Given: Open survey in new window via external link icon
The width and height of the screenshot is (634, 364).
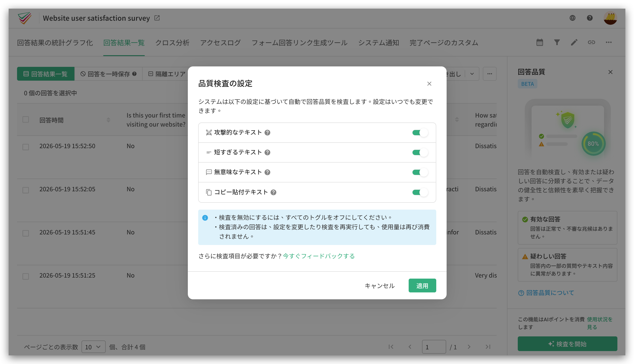Looking at the screenshot, I should (157, 18).
